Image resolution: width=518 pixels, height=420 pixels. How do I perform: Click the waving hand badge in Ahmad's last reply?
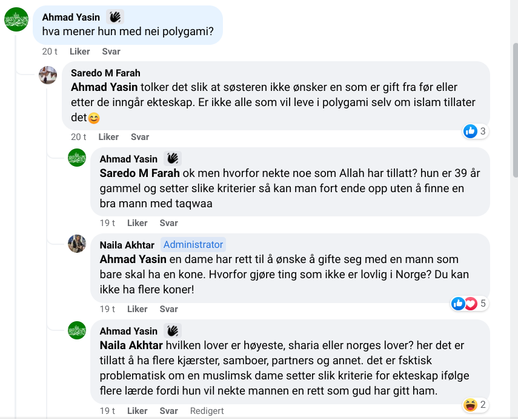tap(172, 331)
